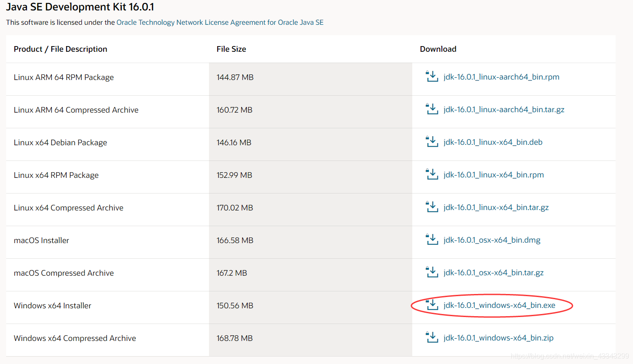This screenshot has height=364, width=633.
Task: Click download icon for linux-aarch64_bin.tar.gz
Action: point(431,109)
